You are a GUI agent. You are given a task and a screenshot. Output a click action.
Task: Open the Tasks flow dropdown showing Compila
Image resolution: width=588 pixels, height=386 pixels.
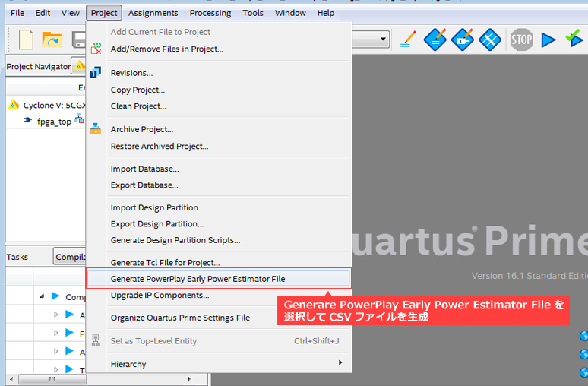(x=69, y=257)
